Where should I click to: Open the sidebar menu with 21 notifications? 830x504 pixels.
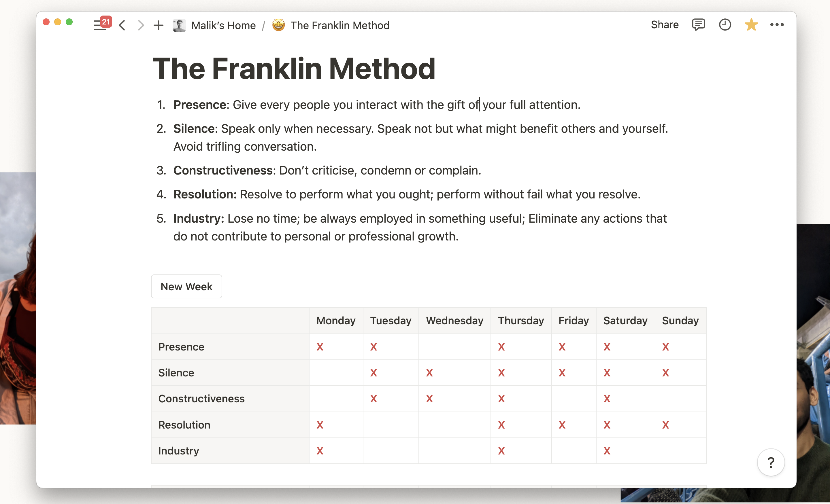[x=100, y=25]
